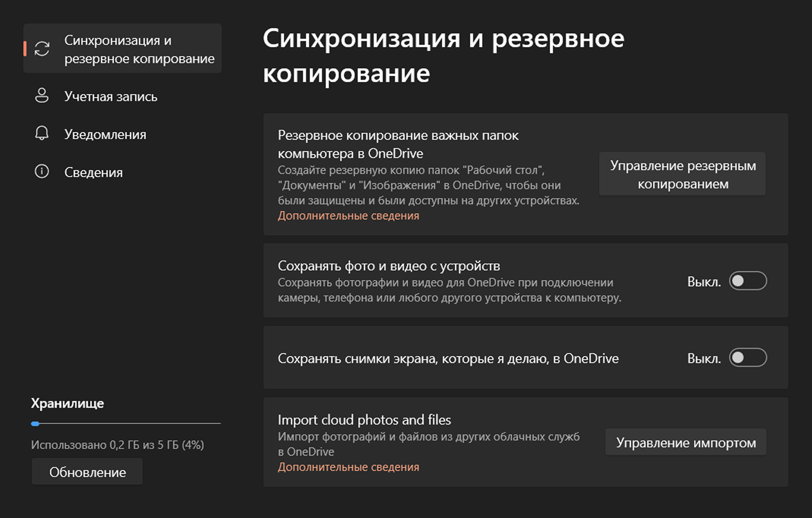Screen dimensions: 812x518
Task: Click Сохранять снимки экрана, которые я делаю label
Action: 448,358
